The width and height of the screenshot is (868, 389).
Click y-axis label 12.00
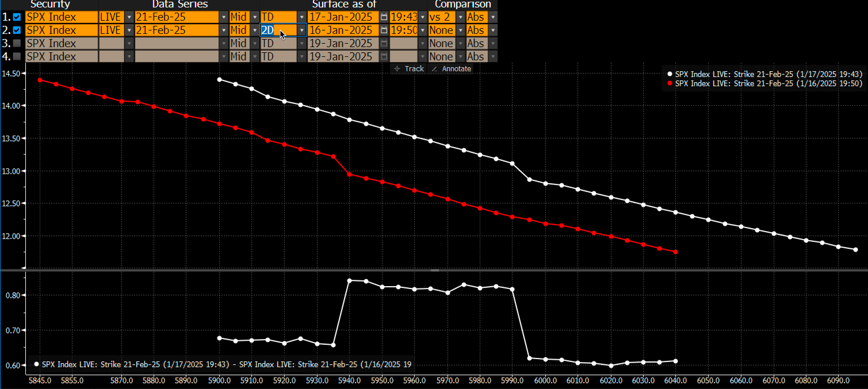point(11,236)
